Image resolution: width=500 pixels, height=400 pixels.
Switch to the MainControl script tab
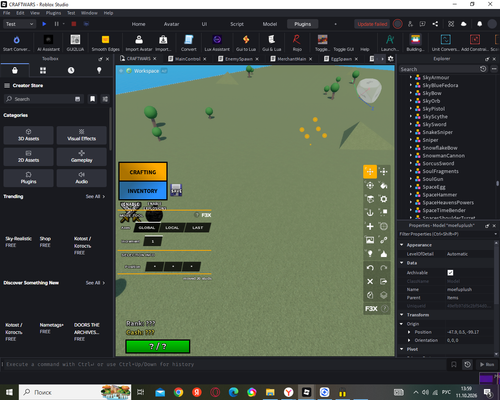click(188, 59)
